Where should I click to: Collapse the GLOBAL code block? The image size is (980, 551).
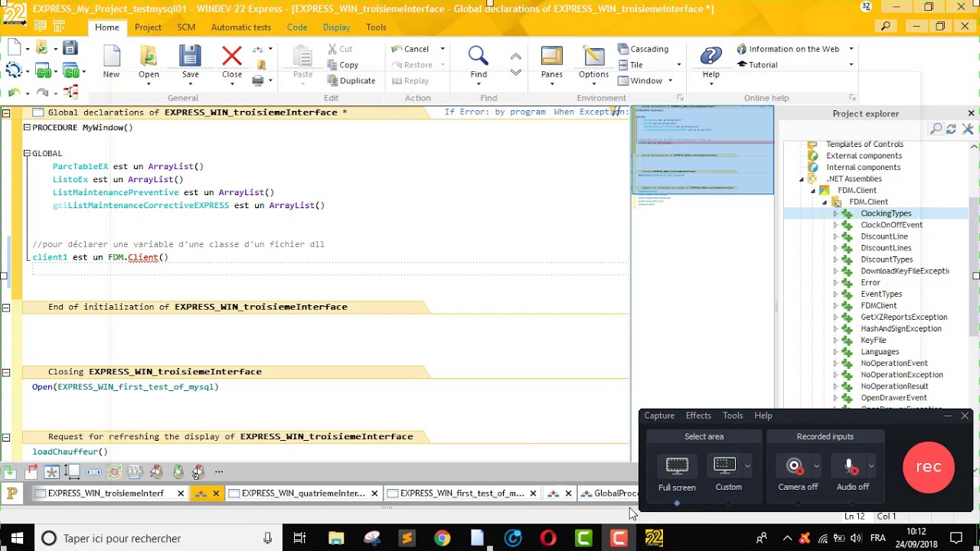tap(27, 153)
